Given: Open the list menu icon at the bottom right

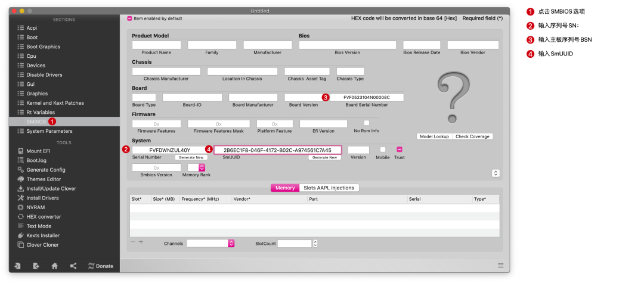Looking at the screenshot, I should click(501, 265).
